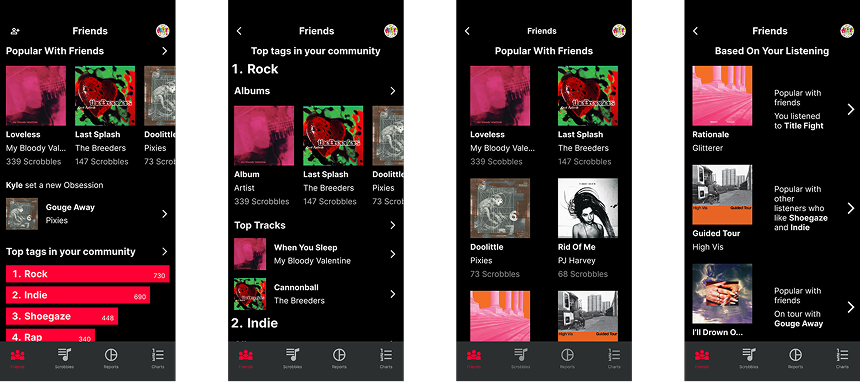Open profile avatar in third screen header
This screenshot has height=382, width=860.
click(x=619, y=31)
